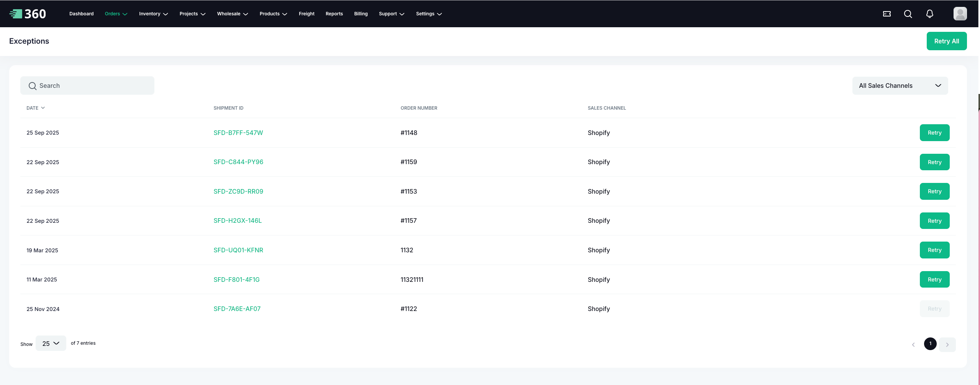Retry shipment for order #1148

pyautogui.click(x=934, y=133)
